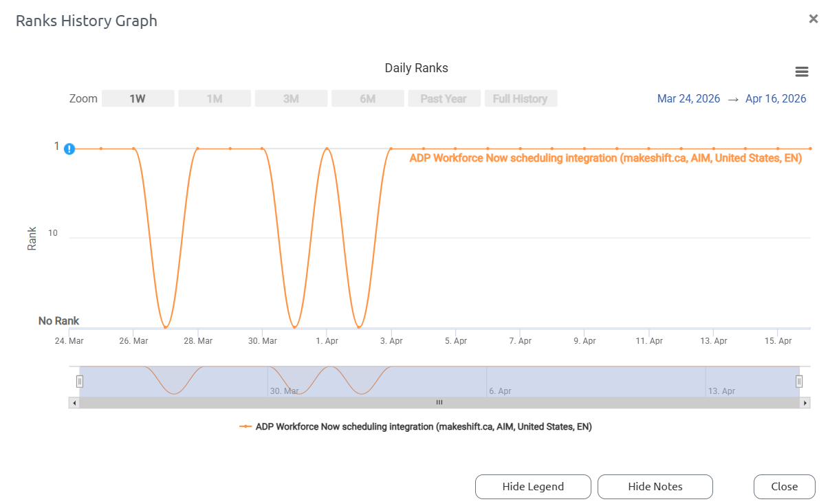Click the 15. Apr axis label
The width and height of the screenshot is (830, 504).
tap(778, 341)
